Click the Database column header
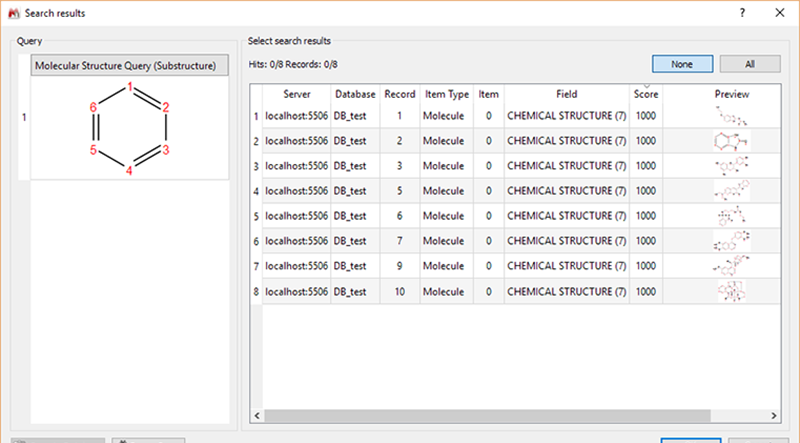The width and height of the screenshot is (800, 443). click(x=355, y=94)
